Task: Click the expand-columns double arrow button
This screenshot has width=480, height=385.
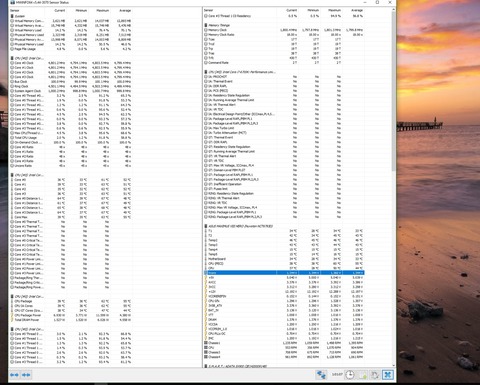Action: (x=14, y=375)
